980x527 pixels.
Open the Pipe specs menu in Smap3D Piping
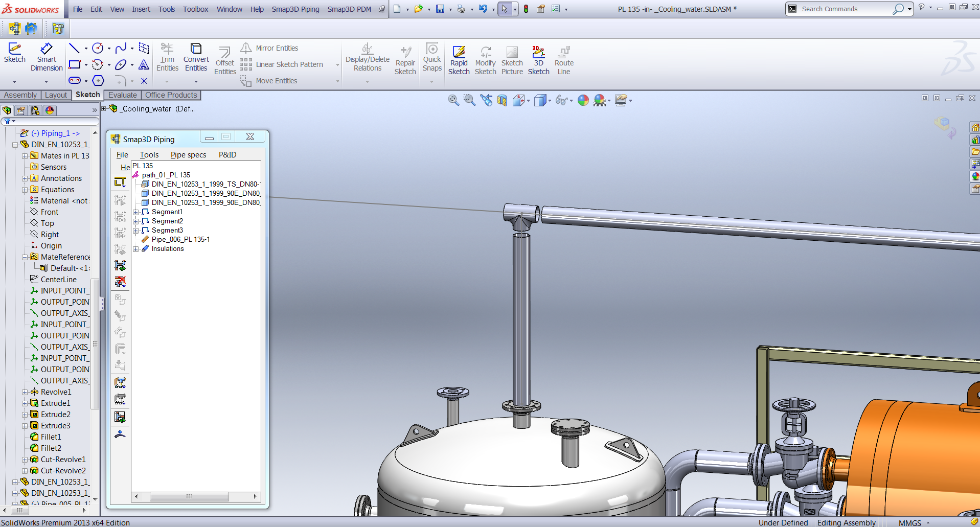[x=189, y=154]
